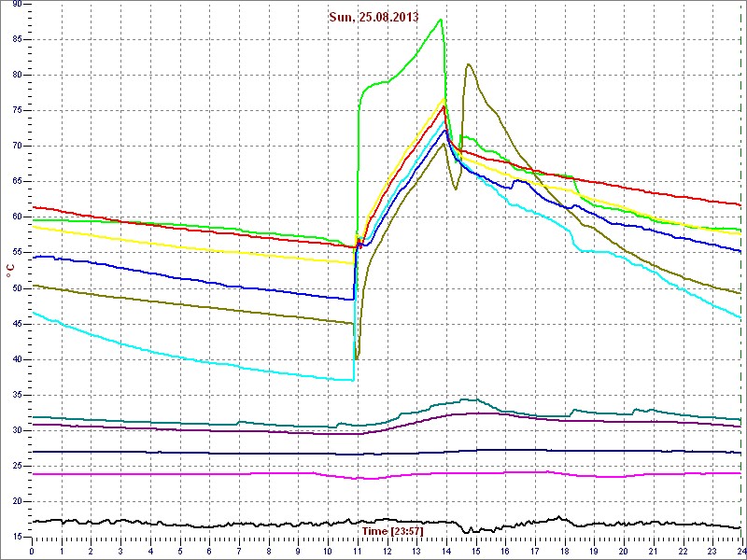747x560 pixels.
Task: Select the 40 value on temperature axis
Action: (17, 359)
